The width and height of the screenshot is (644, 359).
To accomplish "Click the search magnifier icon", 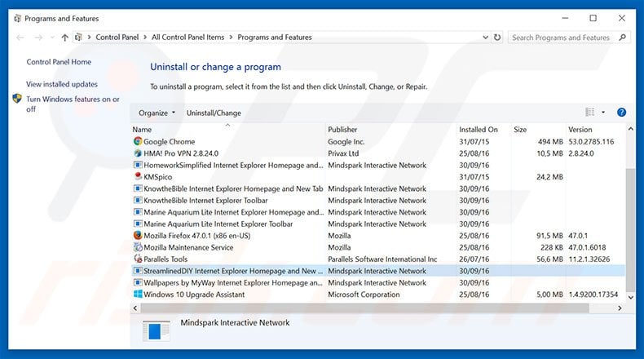I will click(x=623, y=37).
